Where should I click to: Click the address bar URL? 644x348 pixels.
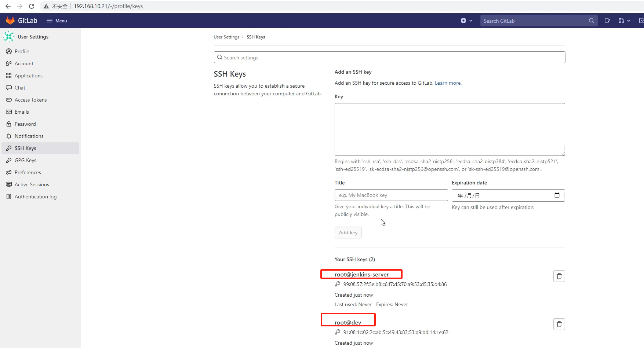click(x=108, y=6)
